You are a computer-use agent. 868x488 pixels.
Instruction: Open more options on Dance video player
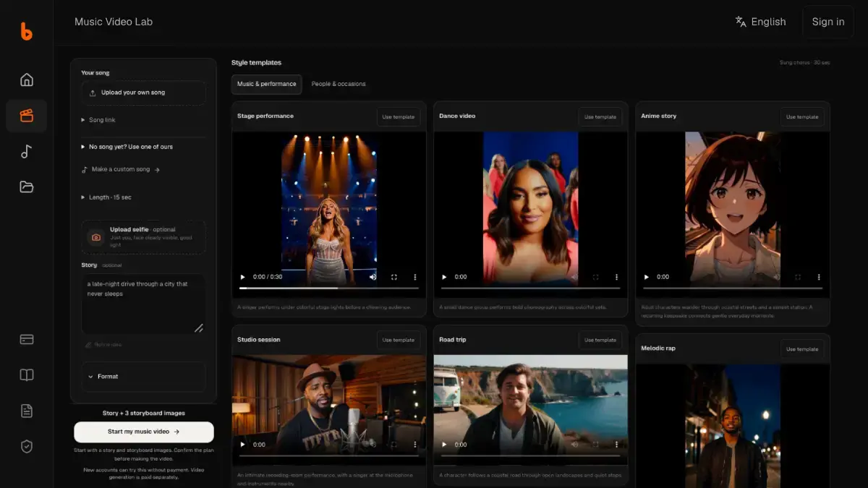[617, 277]
